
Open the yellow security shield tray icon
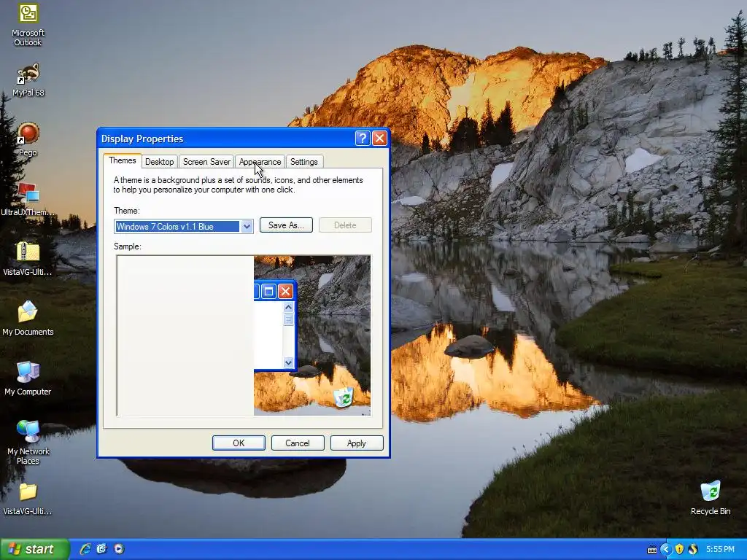[x=679, y=550]
